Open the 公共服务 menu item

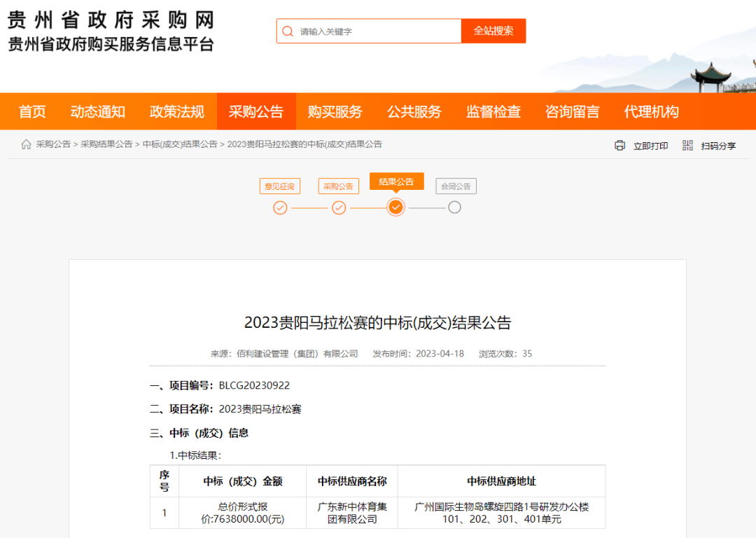click(x=414, y=111)
